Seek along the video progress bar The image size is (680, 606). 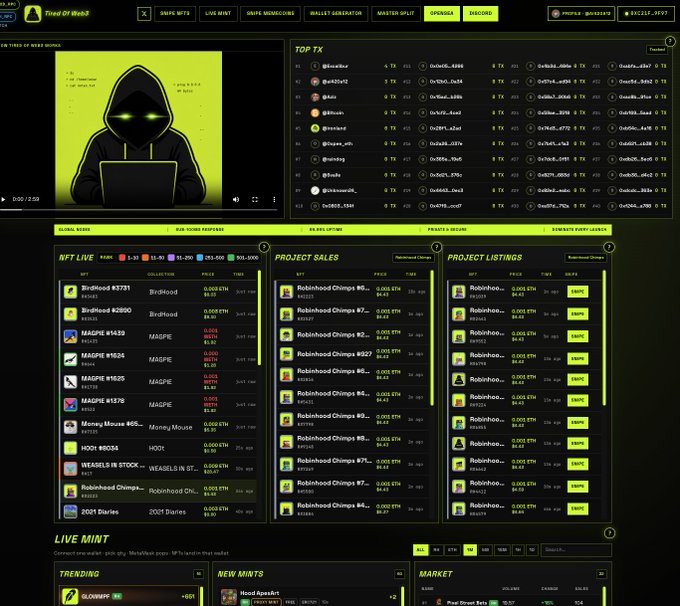pyautogui.click(x=138, y=210)
